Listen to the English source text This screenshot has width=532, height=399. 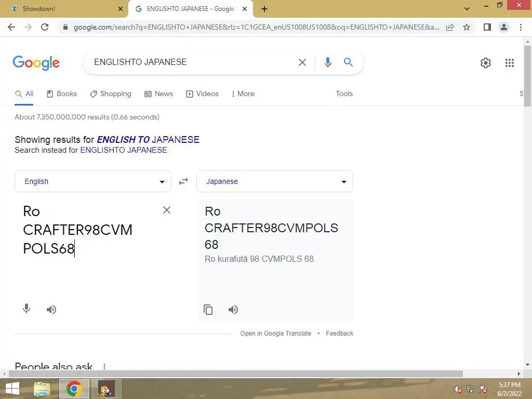pos(51,310)
